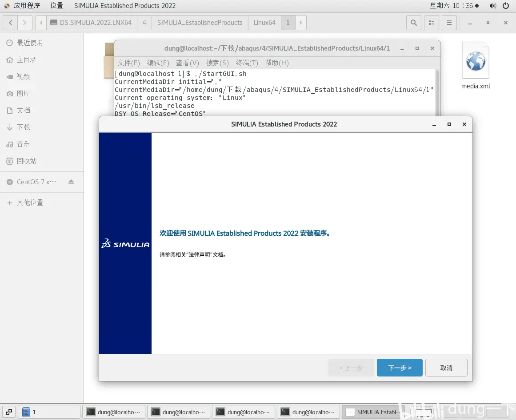The image size is (516, 420).
Task: Click the 欢迎使用 SIMULIA installer heading
Action: [x=245, y=234]
